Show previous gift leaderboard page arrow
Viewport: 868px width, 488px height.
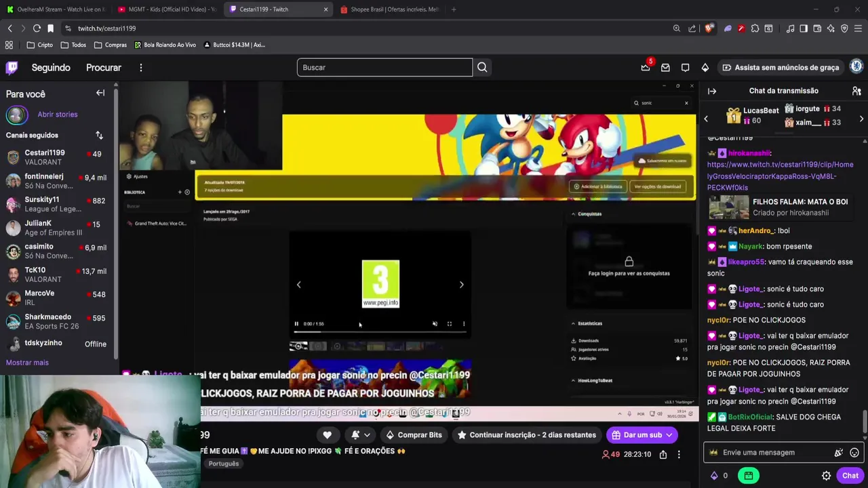pos(705,119)
